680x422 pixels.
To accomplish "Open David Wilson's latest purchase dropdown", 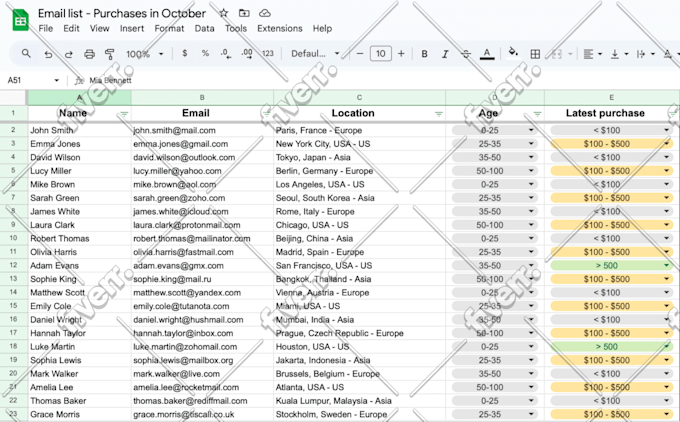I will coord(667,157).
